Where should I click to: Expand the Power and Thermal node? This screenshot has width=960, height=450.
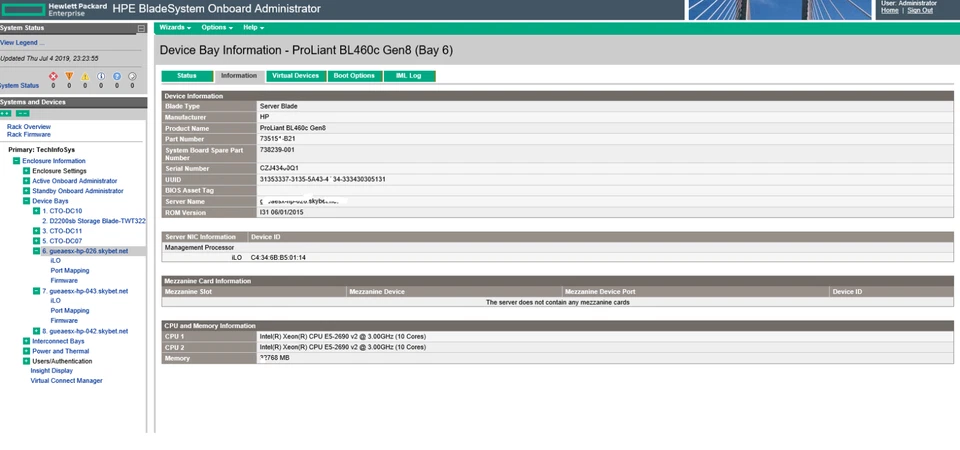click(26, 351)
